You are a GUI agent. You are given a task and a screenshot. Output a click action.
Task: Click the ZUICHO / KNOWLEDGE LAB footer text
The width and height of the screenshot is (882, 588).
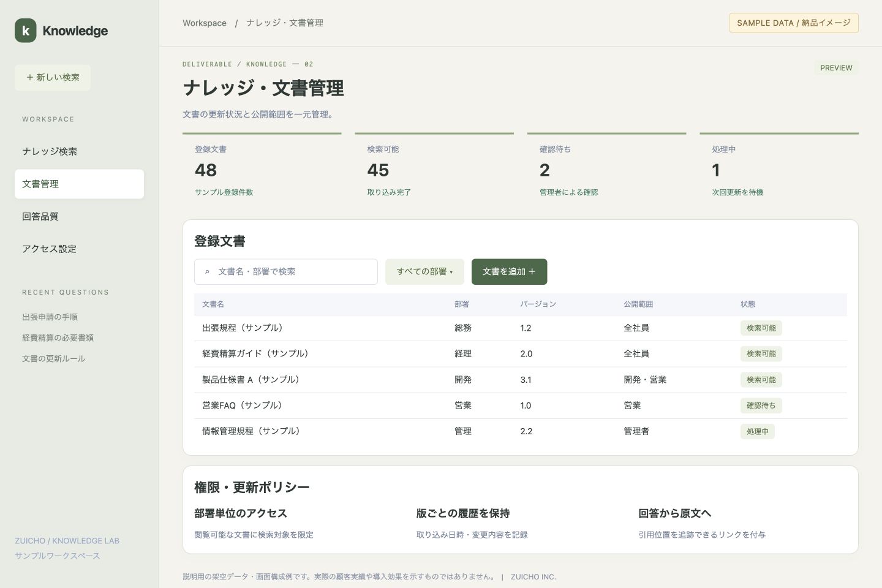click(x=67, y=541)
